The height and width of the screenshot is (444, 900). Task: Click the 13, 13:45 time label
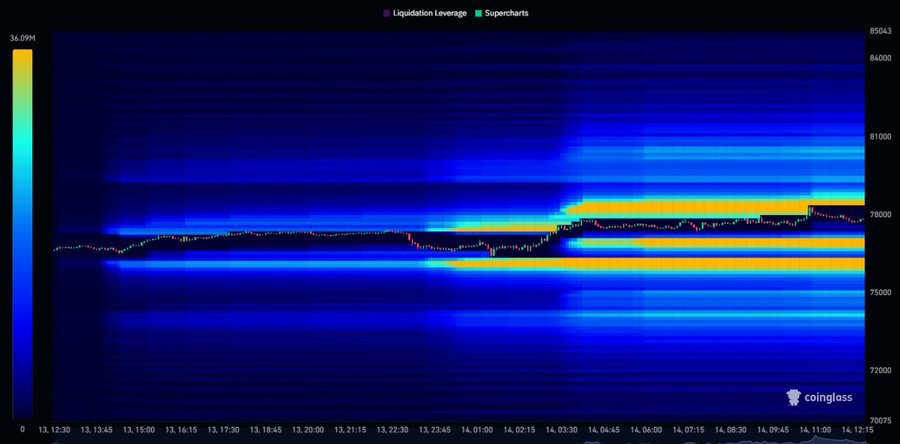click(x=97, y=430)
